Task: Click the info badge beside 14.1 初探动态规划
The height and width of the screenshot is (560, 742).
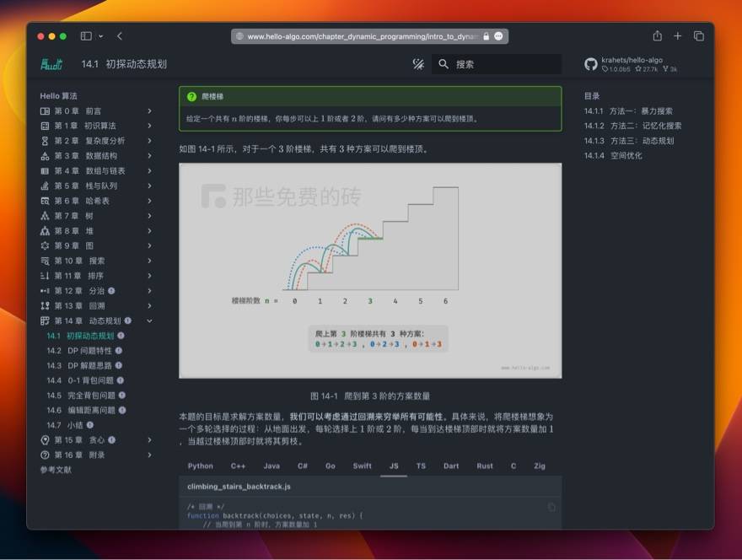Action: 121,336
